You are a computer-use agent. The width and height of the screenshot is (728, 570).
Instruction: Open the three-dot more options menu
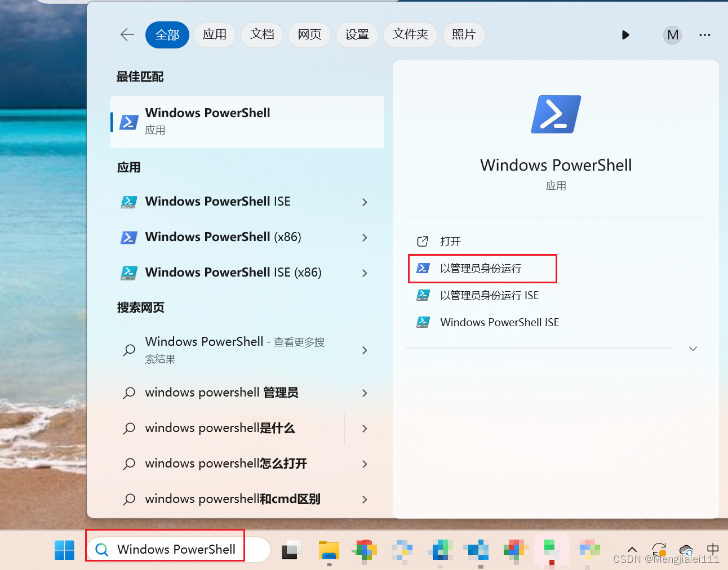(705, 35)
